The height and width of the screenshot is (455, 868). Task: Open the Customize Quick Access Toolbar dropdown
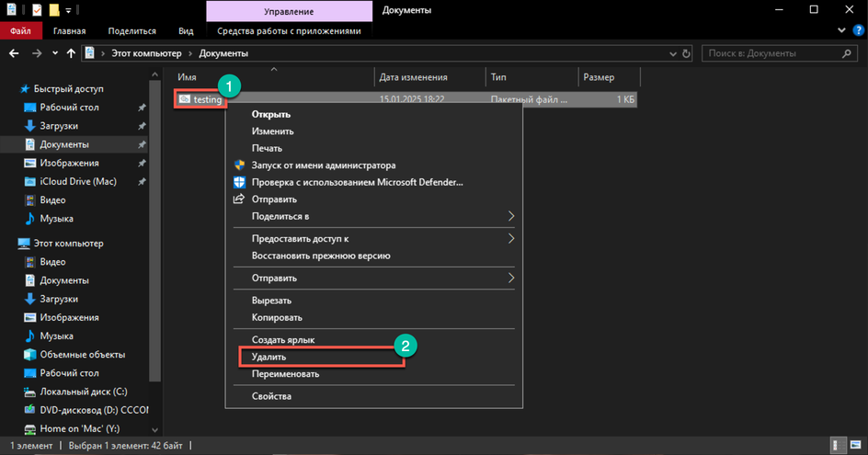tap(68, 10)
